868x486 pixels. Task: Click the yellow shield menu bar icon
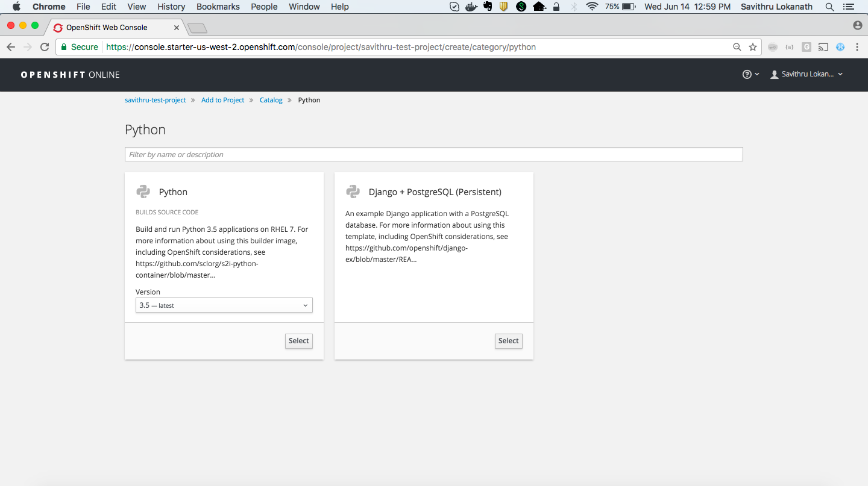click(504, 7)
